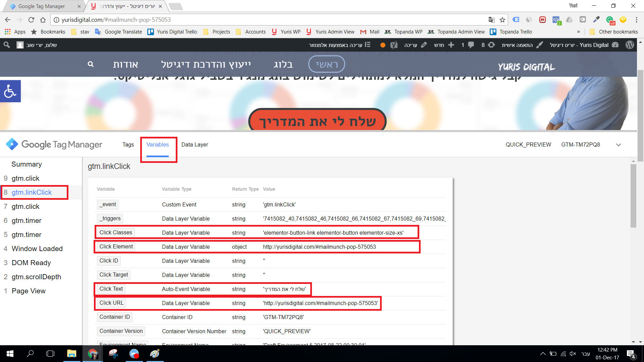Open WordPress logo admin menu
Viewport: 644px width, 362px height.
coord(630,45)
